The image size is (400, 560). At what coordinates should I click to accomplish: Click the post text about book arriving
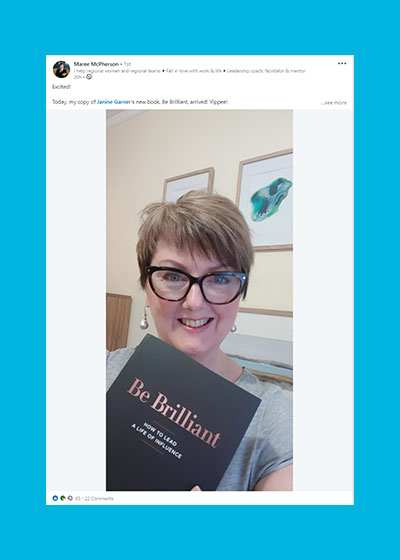point(140,102)
